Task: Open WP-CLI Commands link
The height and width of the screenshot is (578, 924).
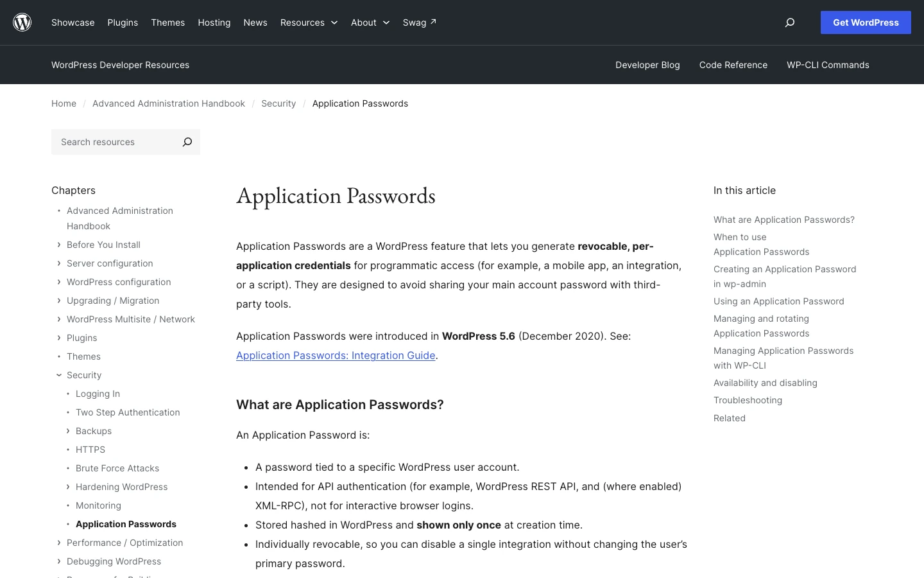Action: (x=828, y=65)
